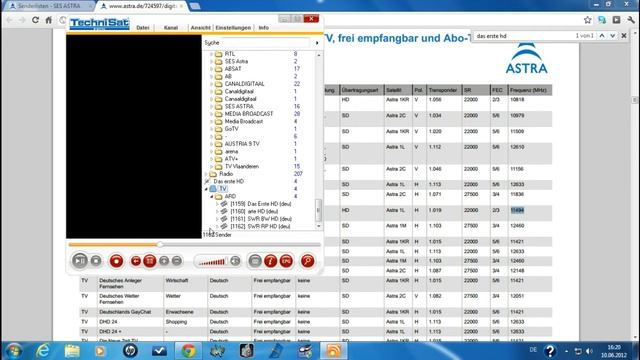This screenshot has height=360, width=640.
Task: Bookmark the page with the star icon
Action: [x=587, y=20]
